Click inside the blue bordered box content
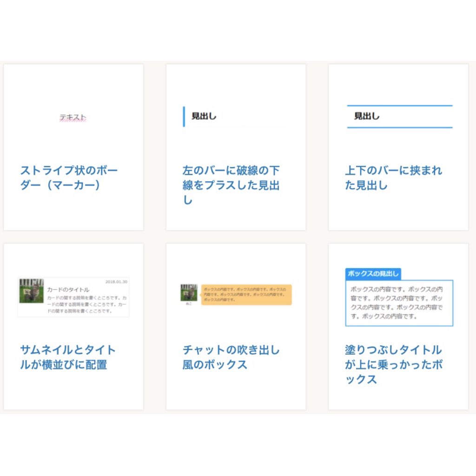The image size is (476, 476). click(400, 302)
